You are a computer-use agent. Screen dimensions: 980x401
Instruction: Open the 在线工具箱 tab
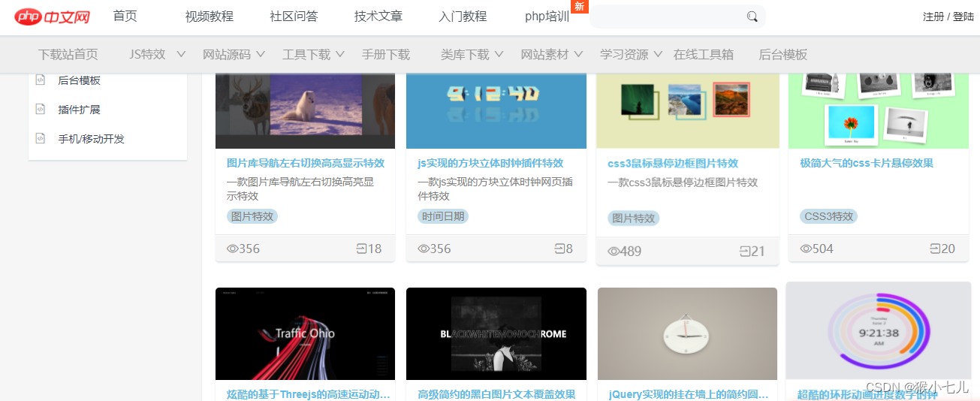point(704,55)
